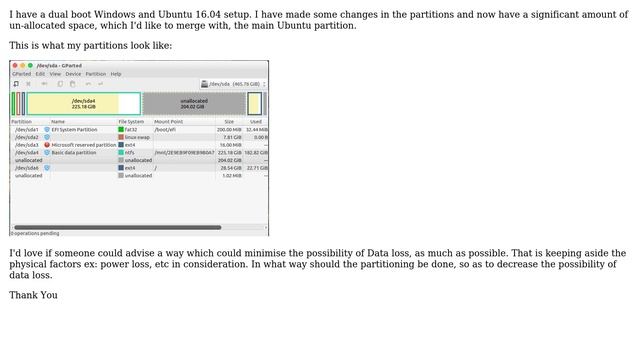Click the linux-swap red-brown color swatch

point(121,137)
